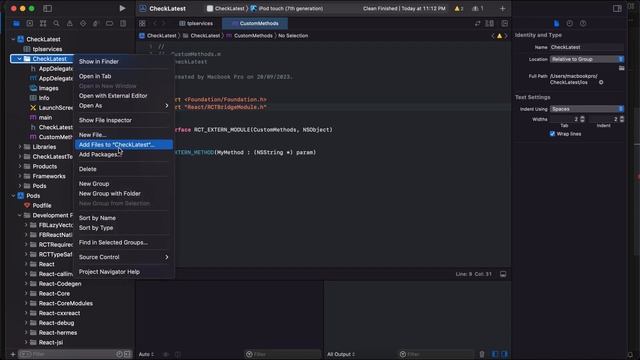Toggle the variables view pane button
This screenshot has width=640, height=360.
[x=495, y=354]
